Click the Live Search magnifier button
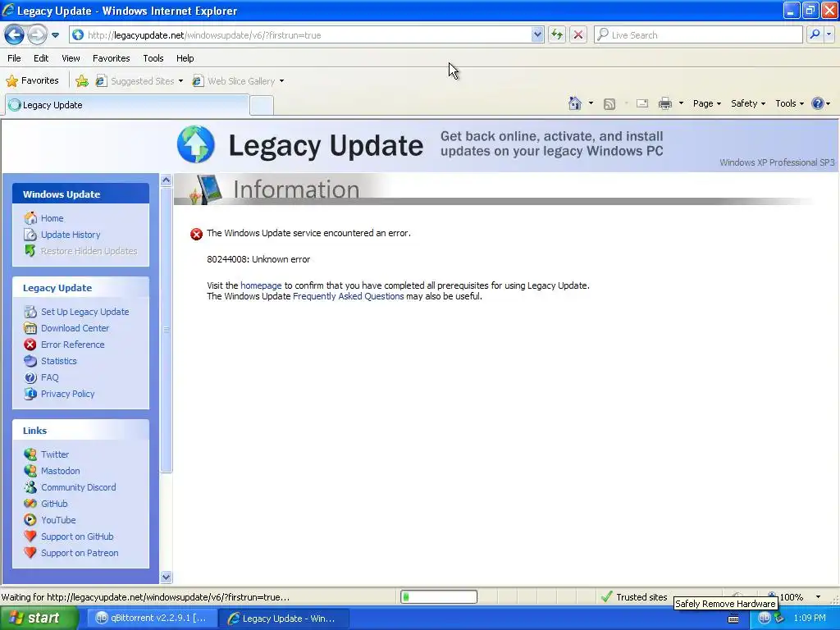Image resolution: width=840 pixels, height=630 pixels. click(815, 34)
